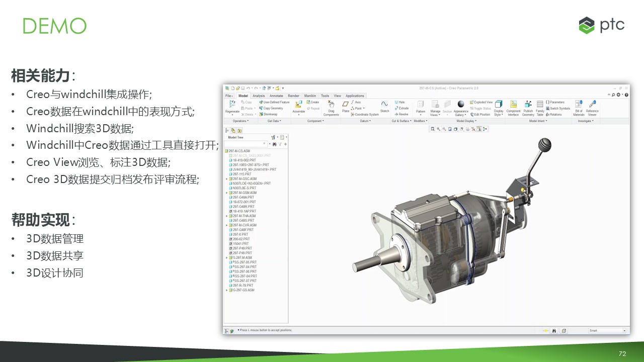Switch to the Render ribbon tab
Screen dimensions: 644x362
click(293, 96)
